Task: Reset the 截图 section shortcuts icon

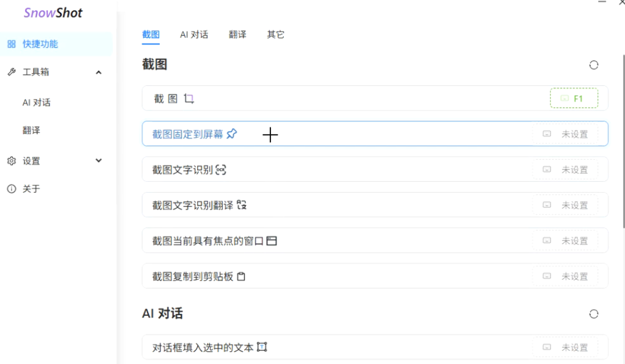Action: click(594, 65)
